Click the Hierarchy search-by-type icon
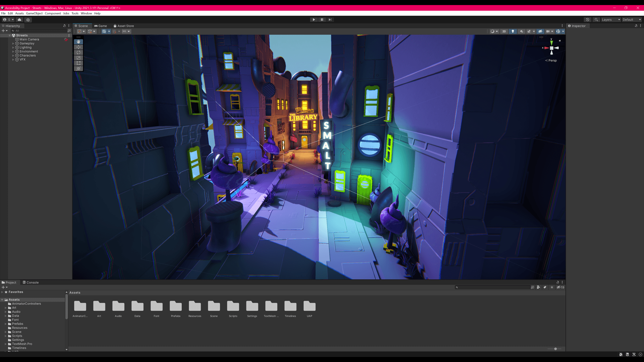Image resolution: width=644 pixels, height=362 pixels. (69, 30)
